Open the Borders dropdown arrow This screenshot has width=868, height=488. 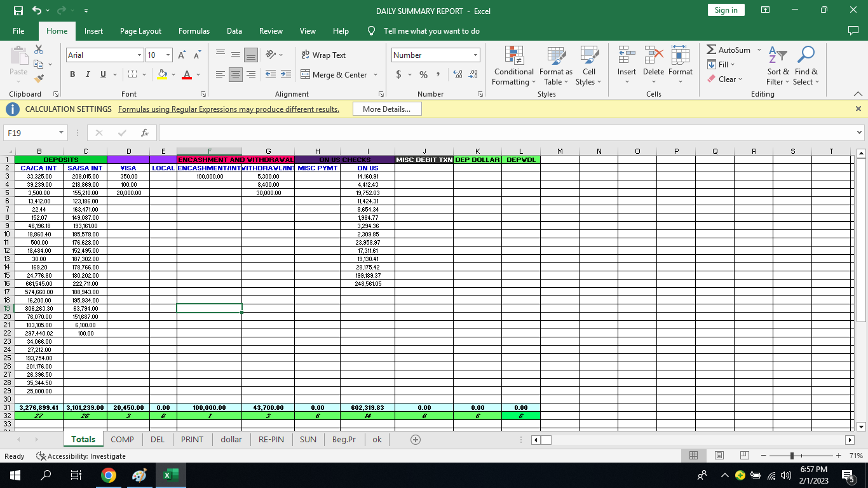(144, 74)
